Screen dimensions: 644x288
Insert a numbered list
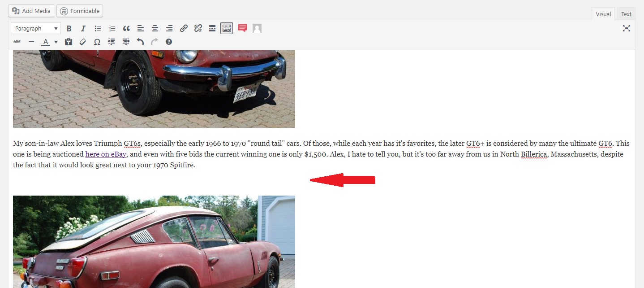pyautogui.click(x=112, y=28)
